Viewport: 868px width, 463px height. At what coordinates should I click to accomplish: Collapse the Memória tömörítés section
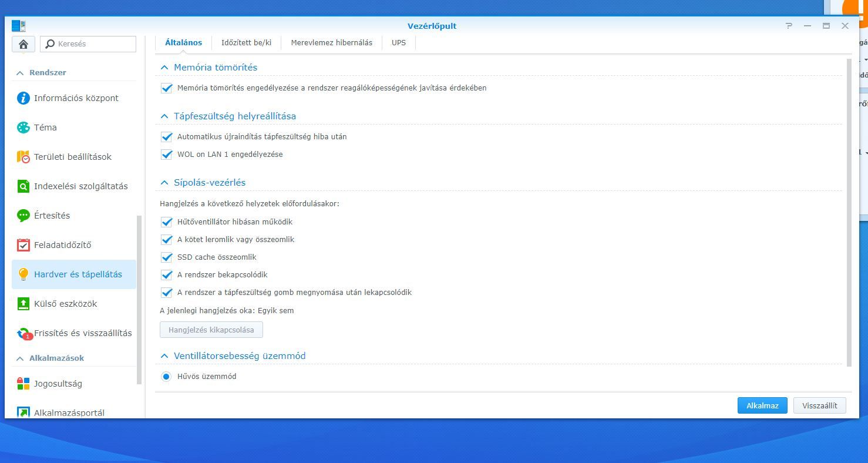point(164,68)
